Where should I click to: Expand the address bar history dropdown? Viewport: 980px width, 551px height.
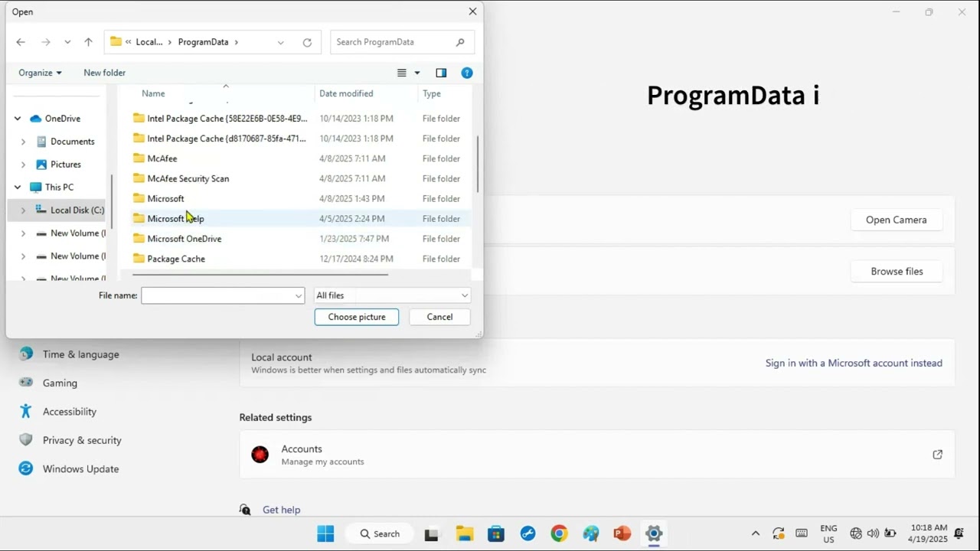280,42
